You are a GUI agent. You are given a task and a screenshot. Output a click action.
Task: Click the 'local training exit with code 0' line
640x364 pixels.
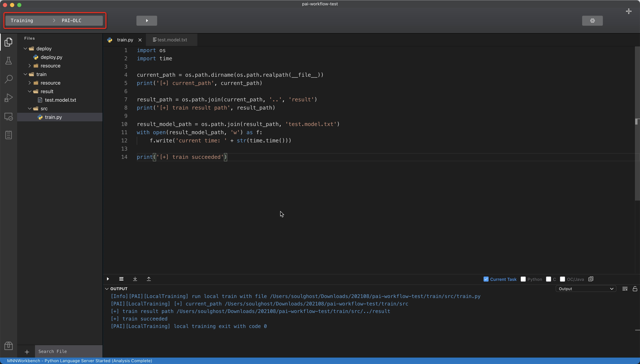189,326
